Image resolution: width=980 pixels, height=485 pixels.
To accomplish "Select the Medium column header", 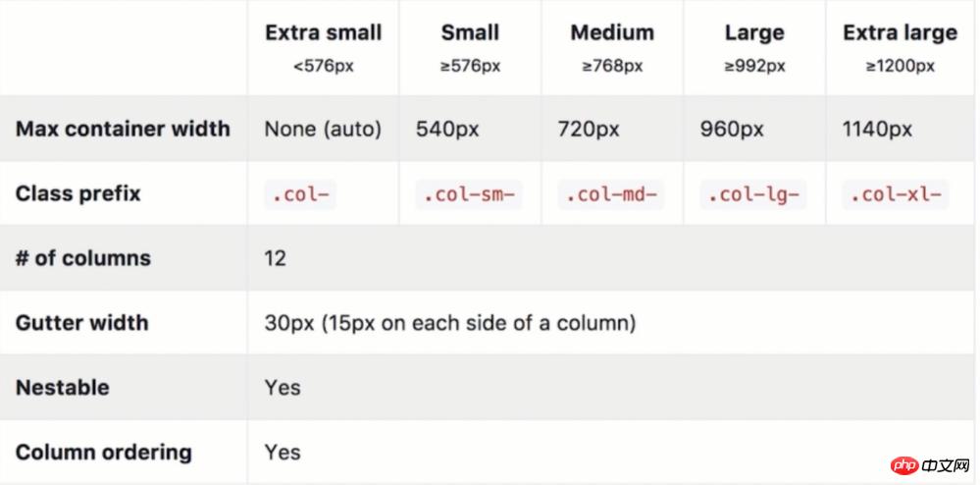I will [612, 32].
